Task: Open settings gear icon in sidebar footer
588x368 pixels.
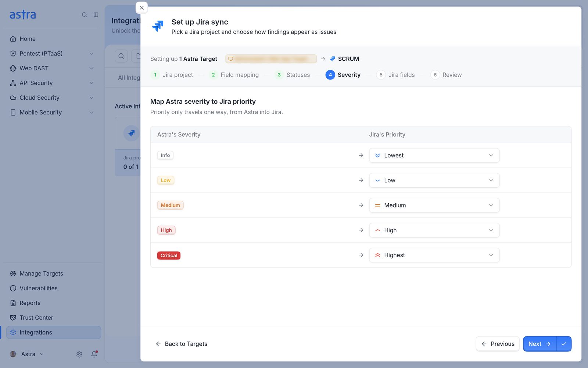Action: 79,354
